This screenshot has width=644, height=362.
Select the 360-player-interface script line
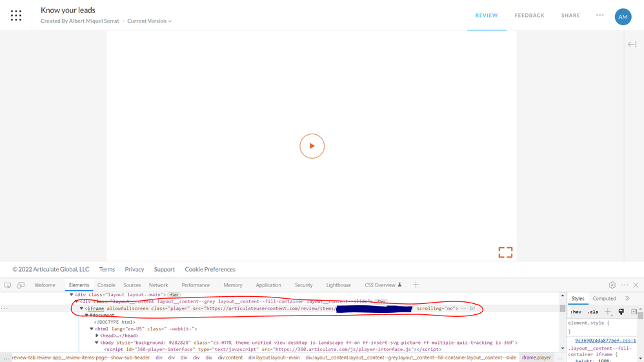click(273, 349)
